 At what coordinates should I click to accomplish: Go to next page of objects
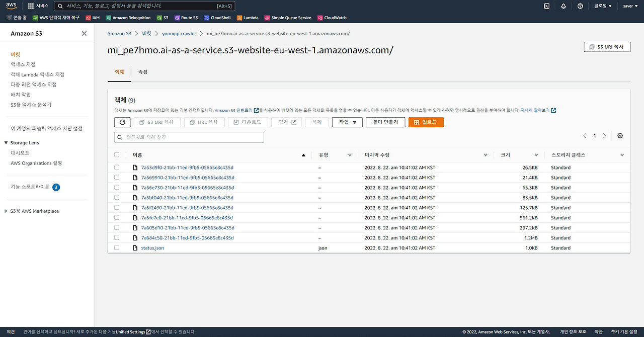click(604, 136)
